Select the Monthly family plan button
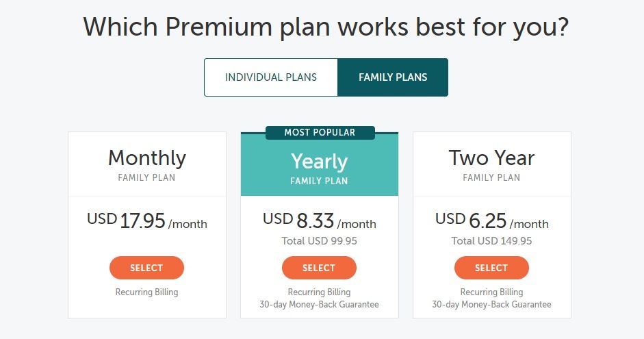This screenshot has height=339, width=644. coord(146,268)
